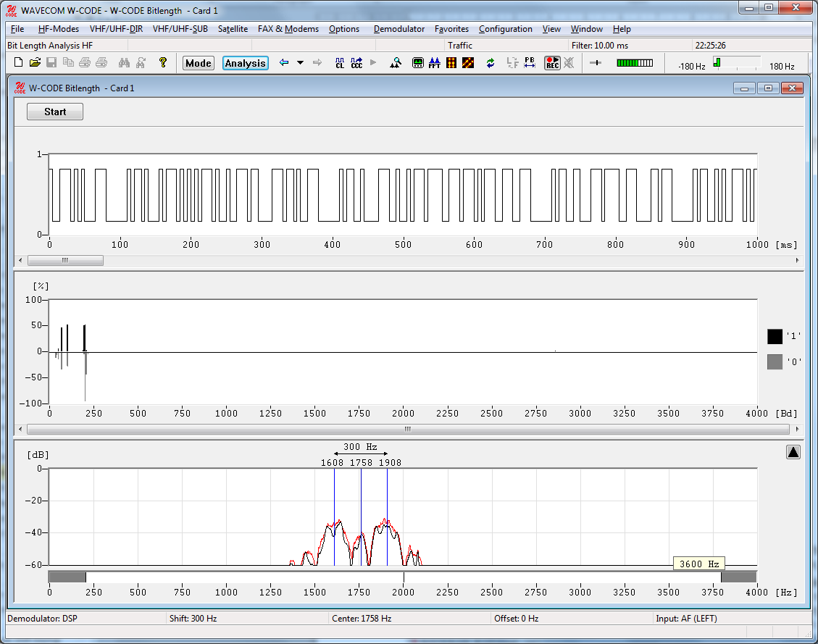Open the FFT spectrum icon

pyautogui.click(x=435, y=63)
